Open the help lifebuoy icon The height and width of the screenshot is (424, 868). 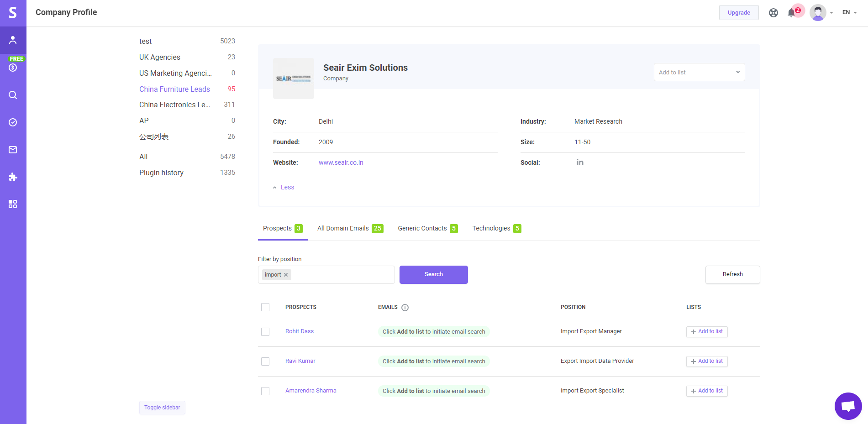773,13
